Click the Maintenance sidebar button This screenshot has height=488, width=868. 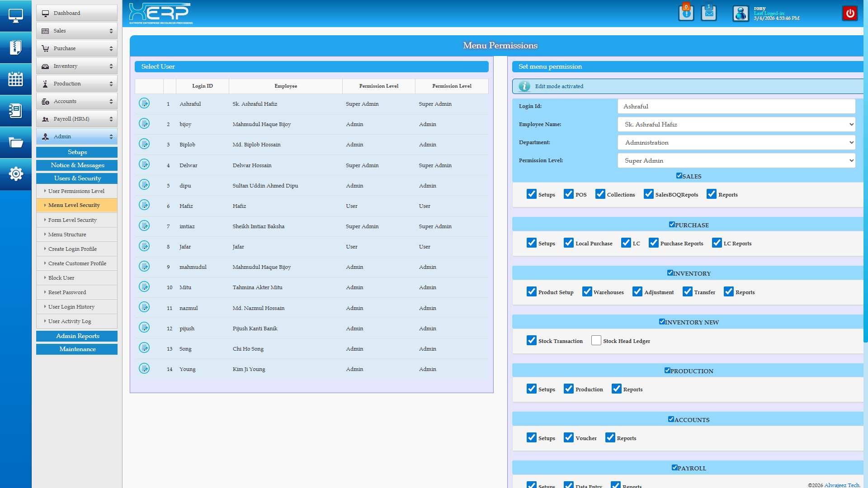(77, 349)
